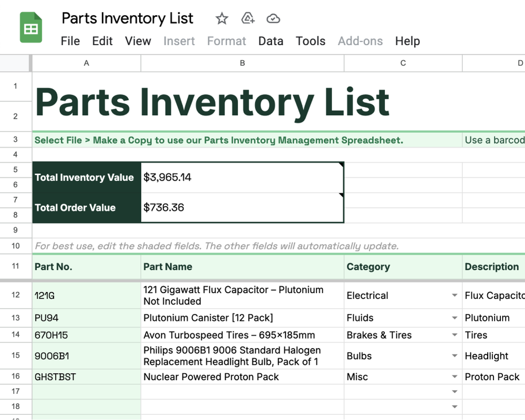525x420 pixels.
Task: Open the View menu
Action: pos(138,41)
